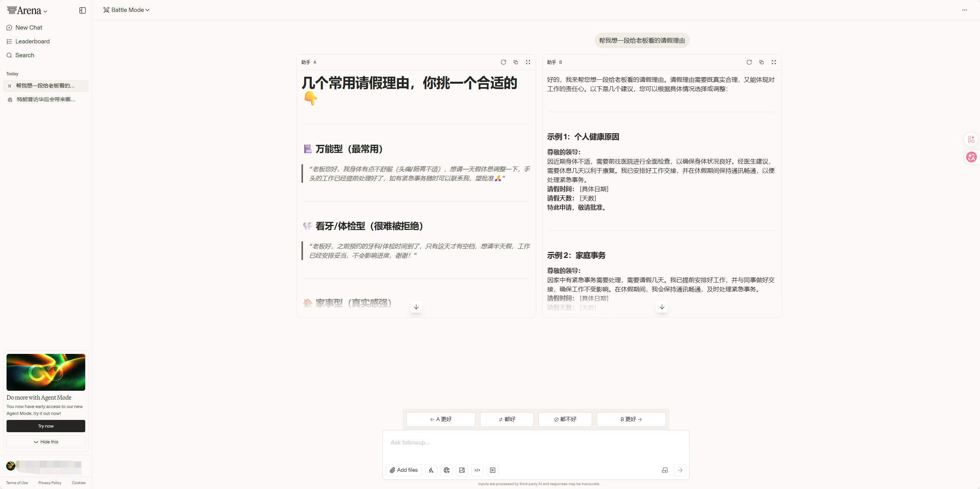This screenshot has width=980, height=489.
Task: Toggle the sidebar collapse icon
Action: click(82, 10)
